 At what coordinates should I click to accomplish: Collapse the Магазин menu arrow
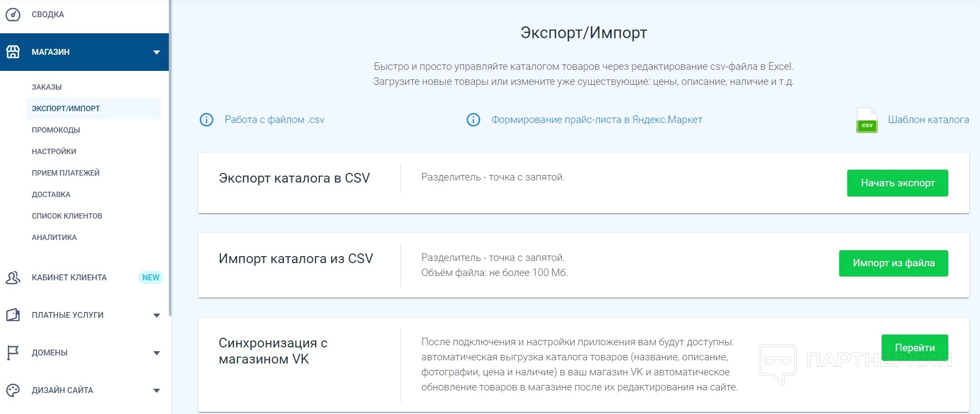click(156, 52)
